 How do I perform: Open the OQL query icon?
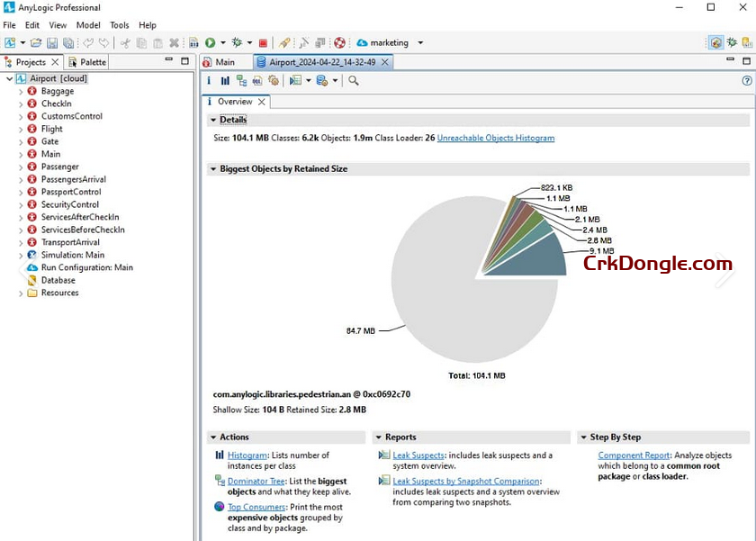259,80
